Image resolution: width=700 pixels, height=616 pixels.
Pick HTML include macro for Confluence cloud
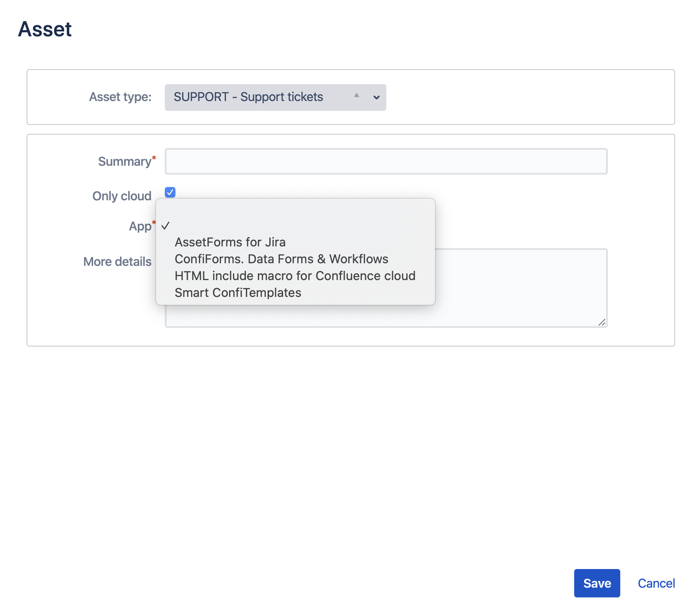[x=296, y=276]
